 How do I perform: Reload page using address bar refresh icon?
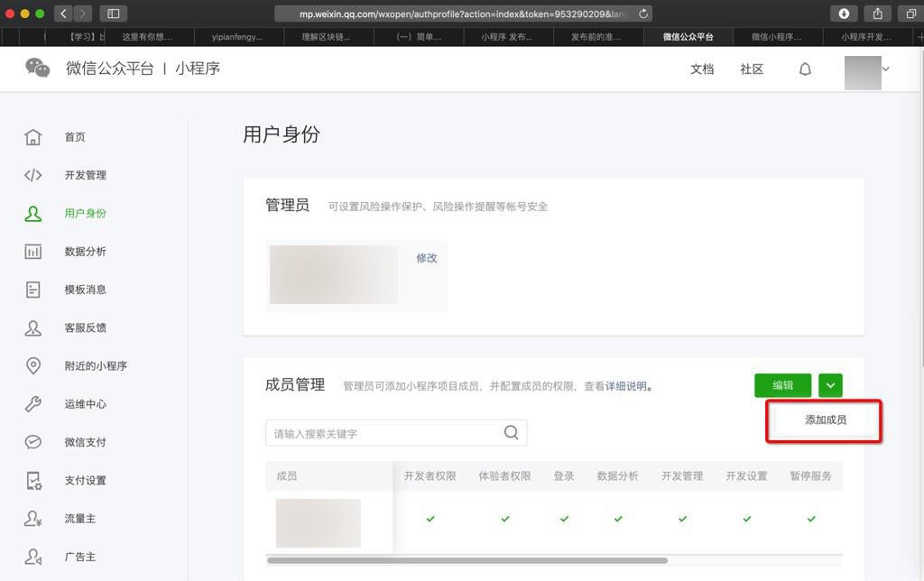[643, 14]
